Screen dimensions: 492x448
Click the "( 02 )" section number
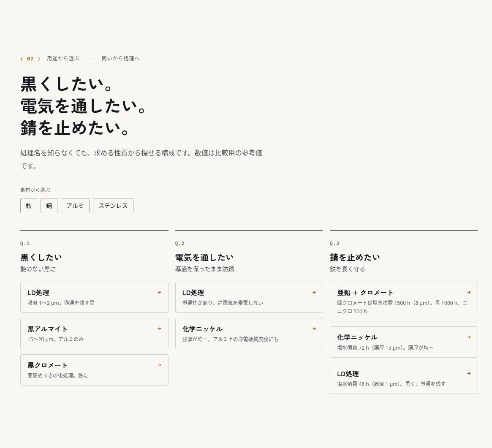coord(30,59)
